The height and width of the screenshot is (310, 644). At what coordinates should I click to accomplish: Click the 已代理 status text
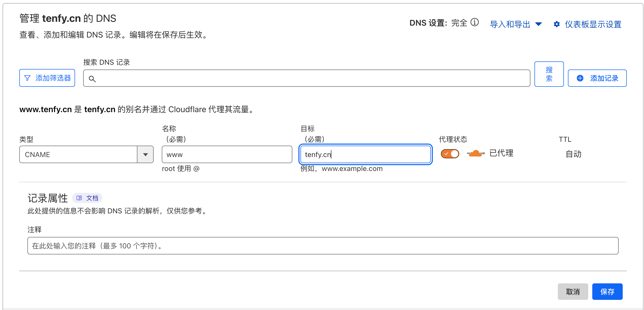pos(501,153)
